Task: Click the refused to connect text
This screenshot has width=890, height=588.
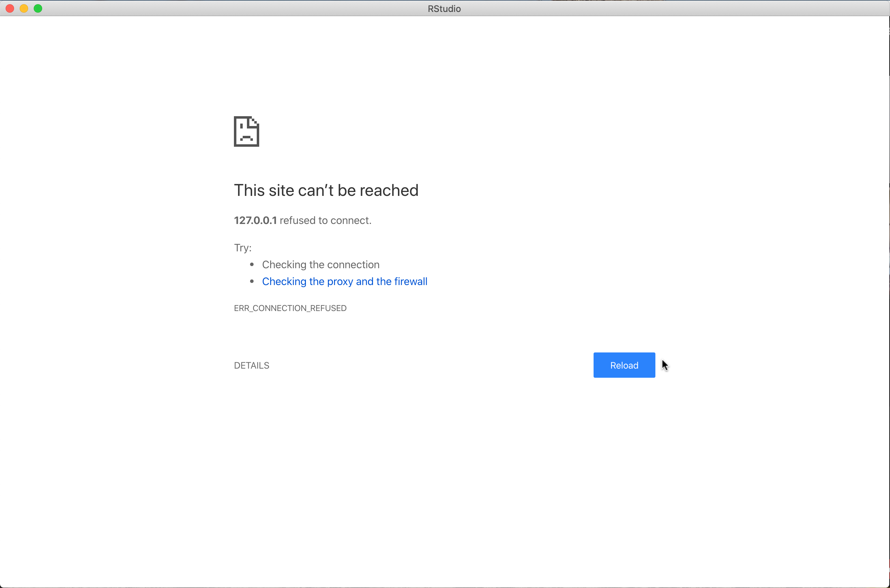Action: click(325, 220)
